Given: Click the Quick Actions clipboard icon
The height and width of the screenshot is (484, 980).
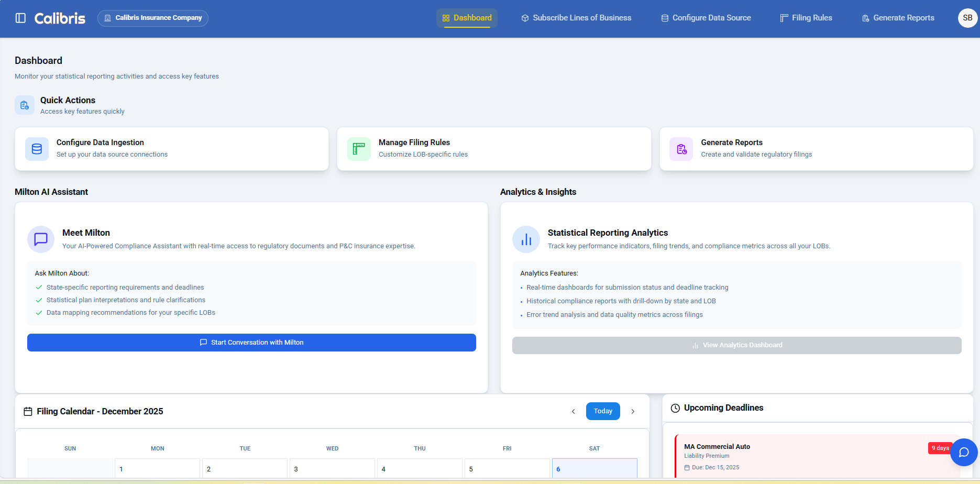Looking at the screenshot, I should 24,105.
